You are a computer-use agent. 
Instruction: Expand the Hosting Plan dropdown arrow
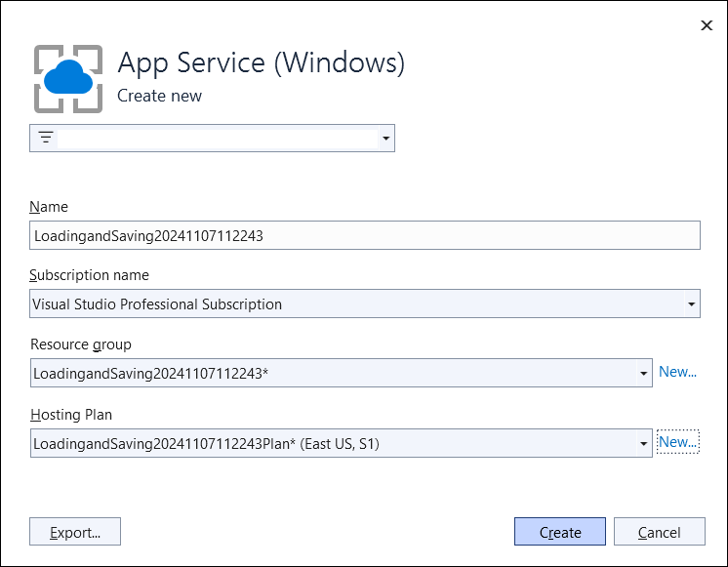tap(643, 443)
